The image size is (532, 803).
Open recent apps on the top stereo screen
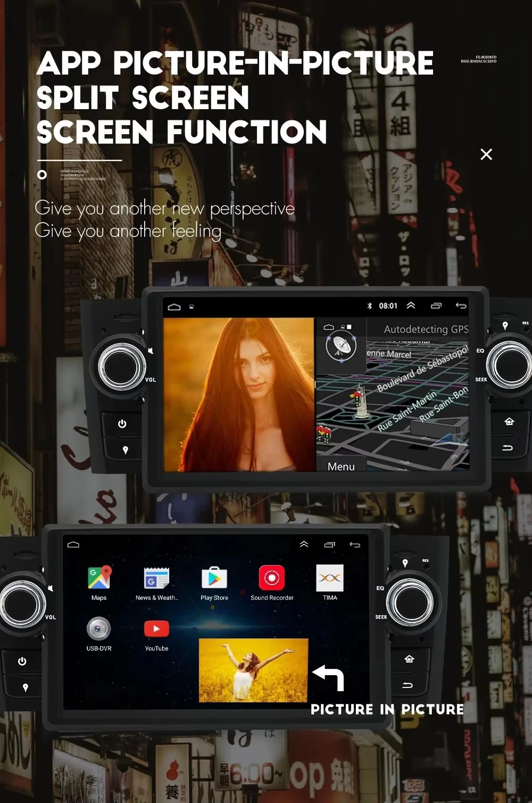[436, 306]
